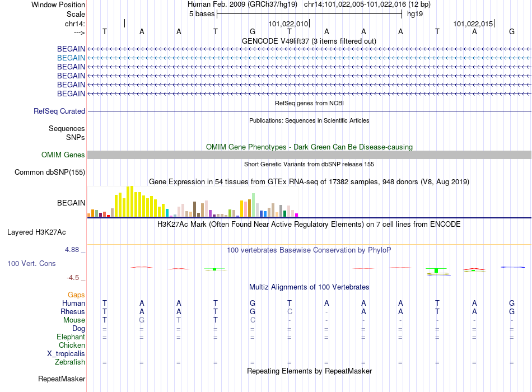Viewport: 532px width, 392px height.
Task: Click 100 vertebrates Basewise Conservation by PhyloP title
Action: pos(309,250)
